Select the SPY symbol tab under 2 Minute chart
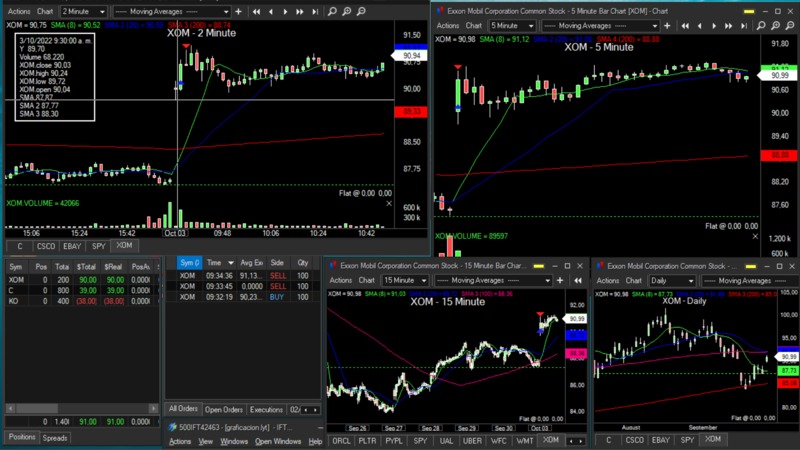 (x=98, y=245)
